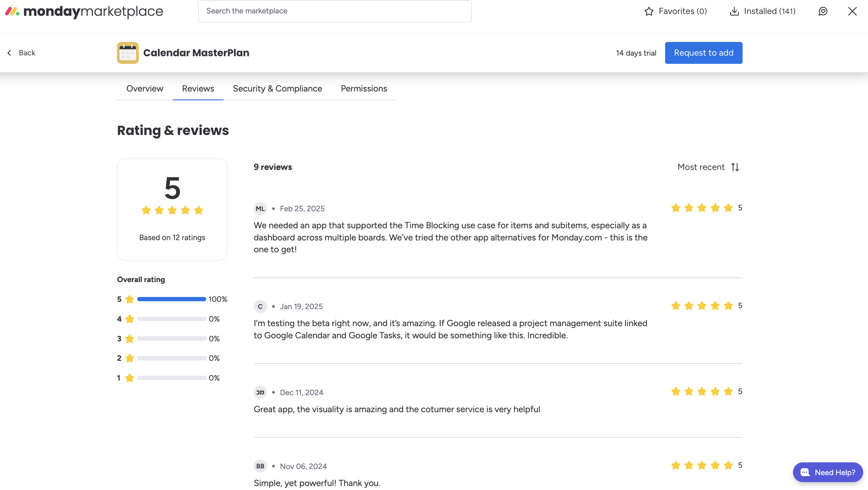
Task: Click the Nov 06, 2024 date
Action: point(303,466)
